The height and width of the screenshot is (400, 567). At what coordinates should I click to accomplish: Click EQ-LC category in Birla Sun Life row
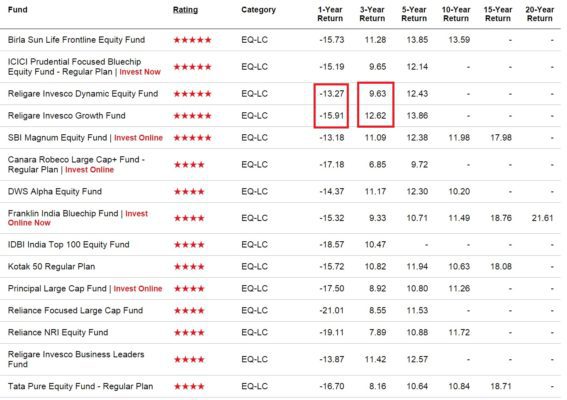click(255, 40)
